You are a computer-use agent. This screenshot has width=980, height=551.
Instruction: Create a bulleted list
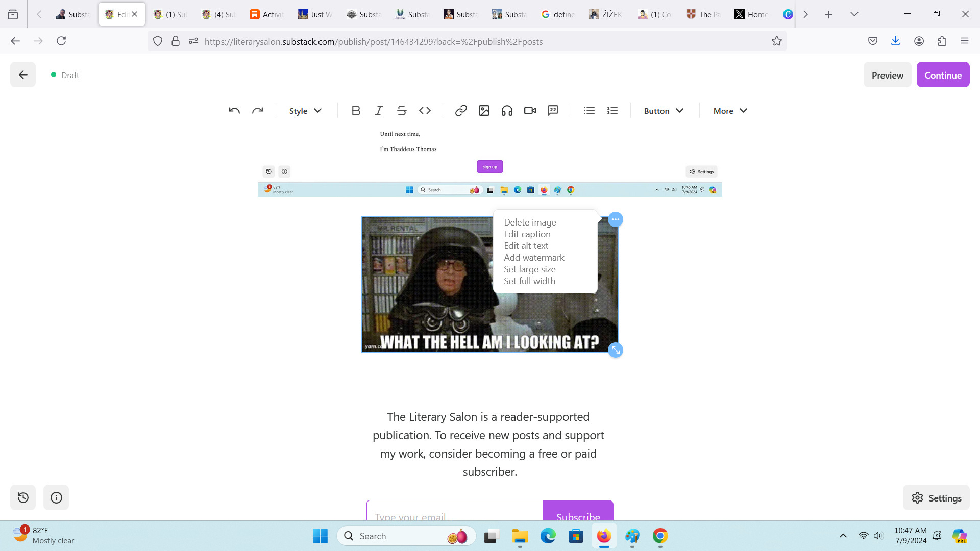[x=589, y=111]
